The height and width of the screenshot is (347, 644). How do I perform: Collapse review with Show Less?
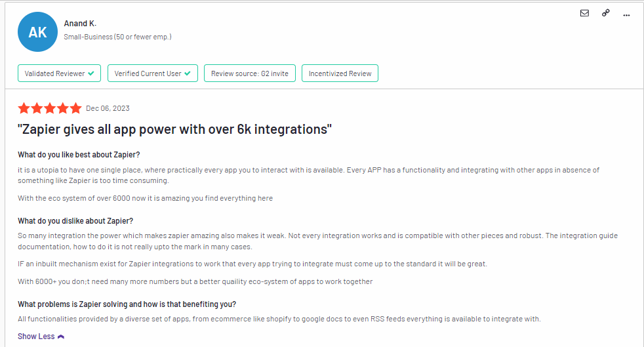click(x=41, y=337)
